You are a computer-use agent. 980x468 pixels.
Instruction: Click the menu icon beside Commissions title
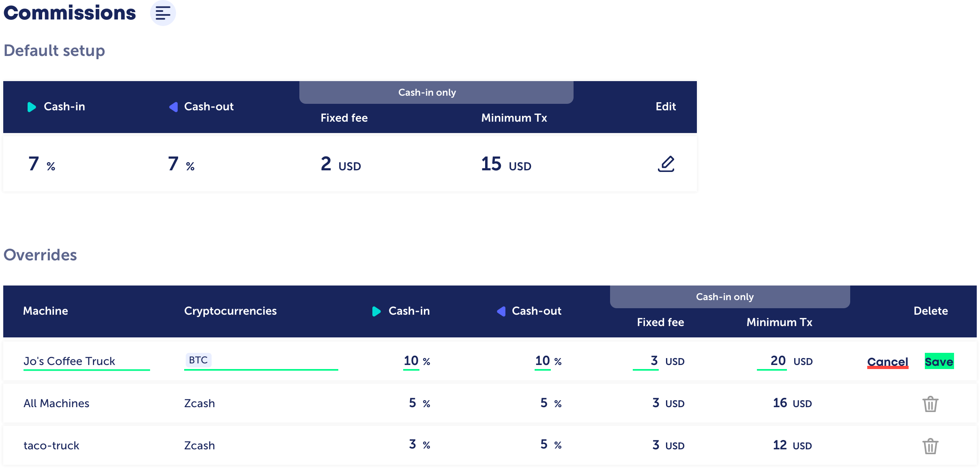[163, 13]
